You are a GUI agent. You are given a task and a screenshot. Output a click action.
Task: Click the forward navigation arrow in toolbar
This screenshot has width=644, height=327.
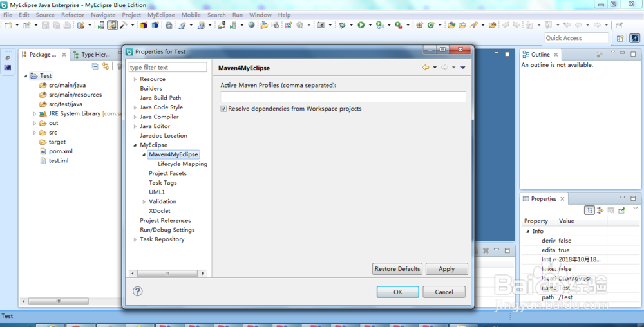[x=597, y=25]
